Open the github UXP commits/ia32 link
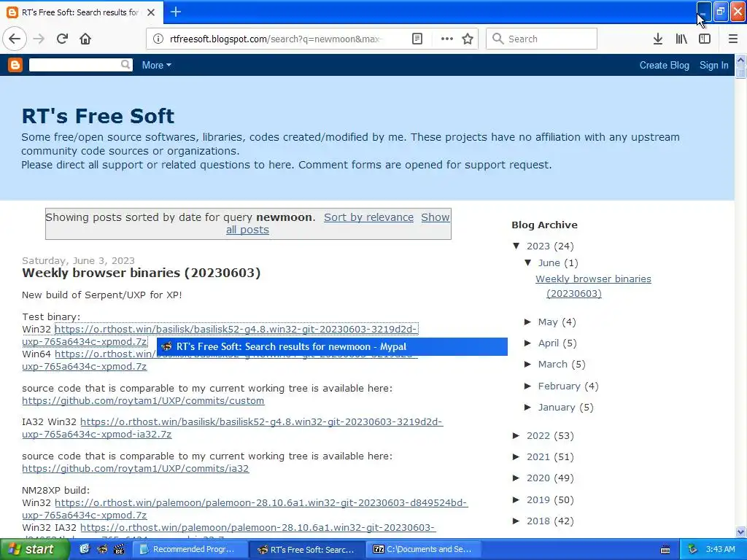The image size is (747, 560). [135, 469]
